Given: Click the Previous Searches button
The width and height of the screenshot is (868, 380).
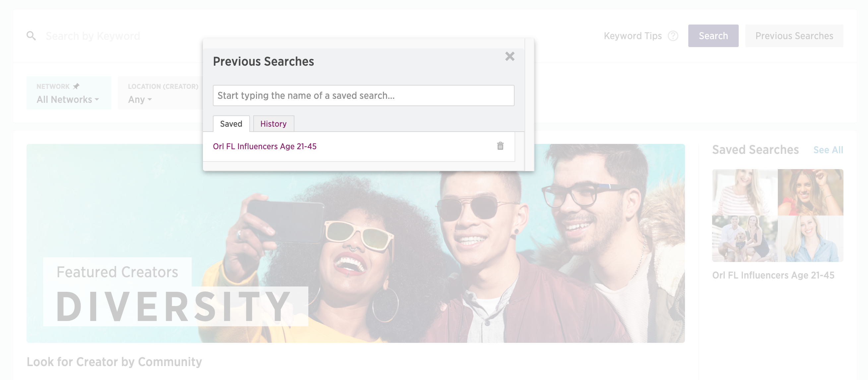Looking at the screenshot, I should point(794,36).
